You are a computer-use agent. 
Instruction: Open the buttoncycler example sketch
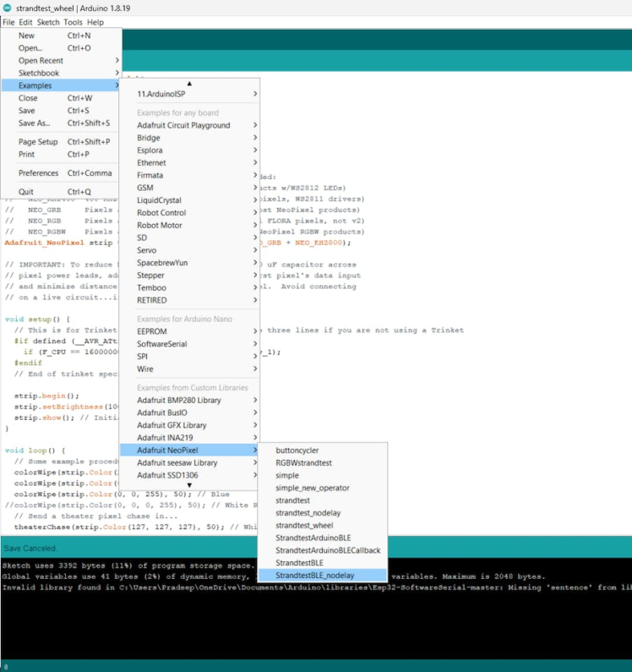(297, 451)
